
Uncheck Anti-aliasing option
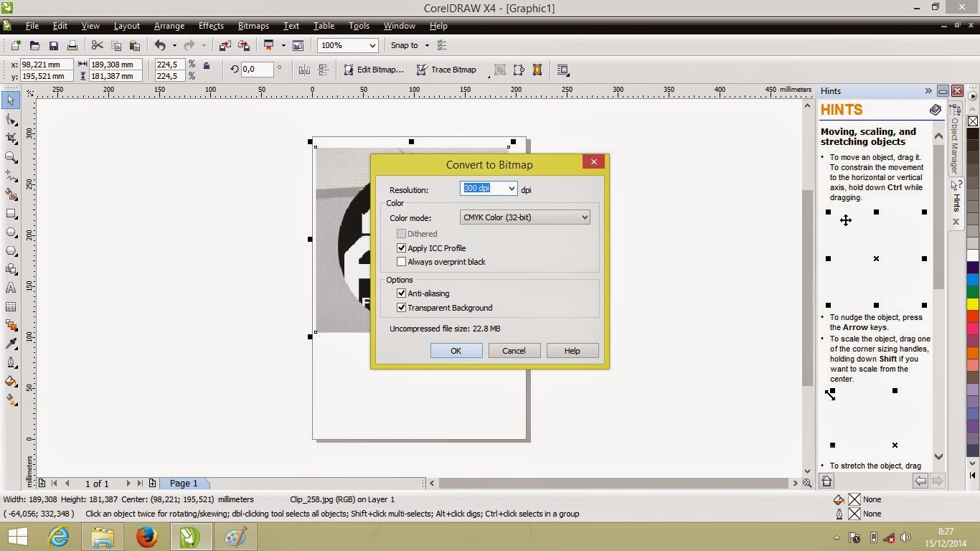pos(402,293)
